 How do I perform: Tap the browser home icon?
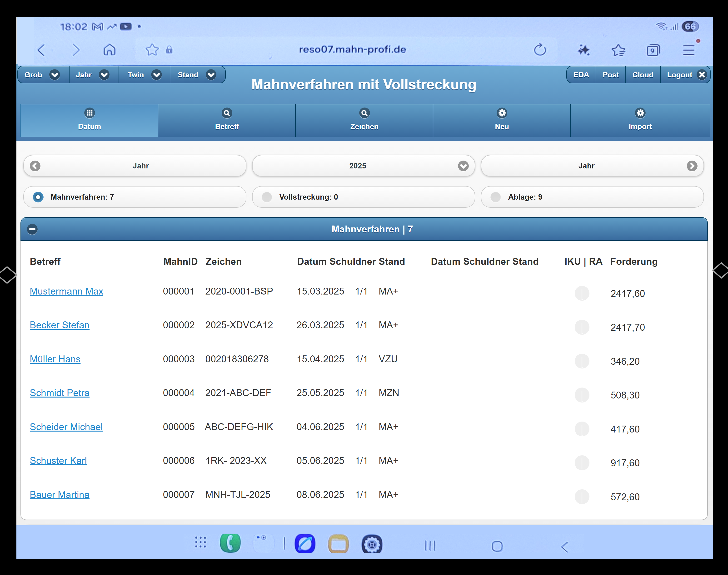coord(110,50)
